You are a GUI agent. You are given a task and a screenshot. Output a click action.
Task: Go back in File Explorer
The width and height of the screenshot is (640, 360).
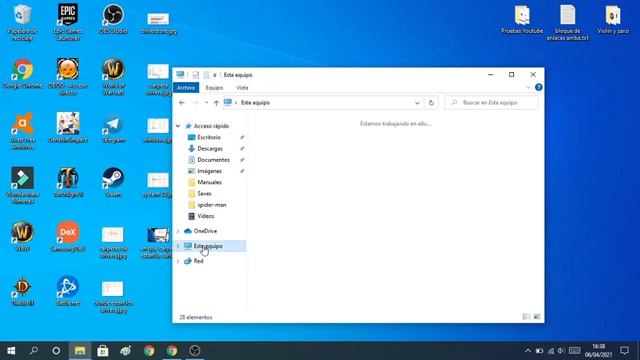tap(182, 103)
